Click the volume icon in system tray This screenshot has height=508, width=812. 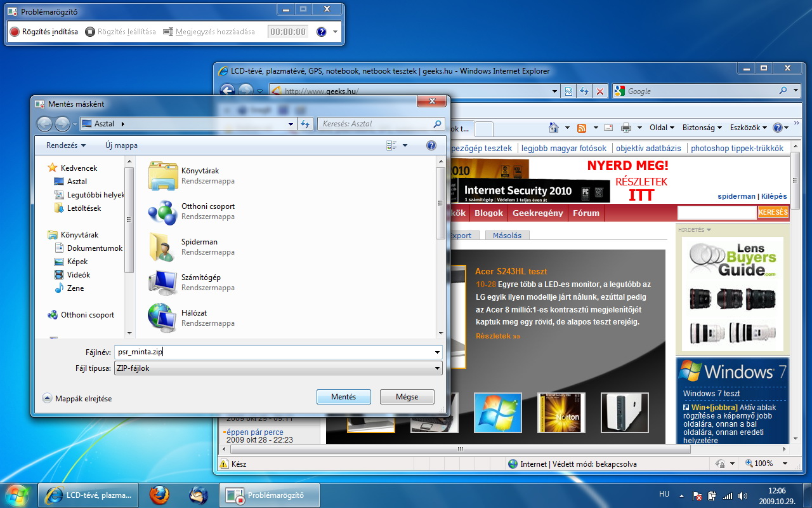tap(743, 495)
